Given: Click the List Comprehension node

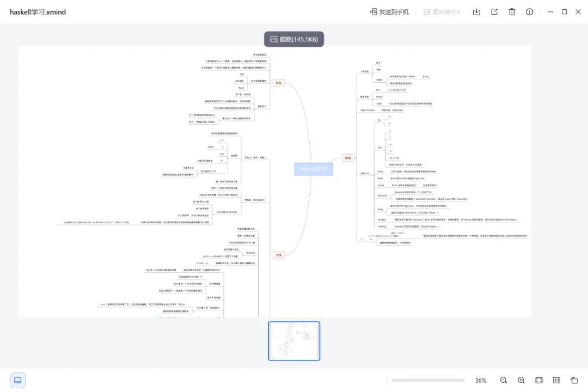Looking at the screenshot, I should tap(226, 212).
